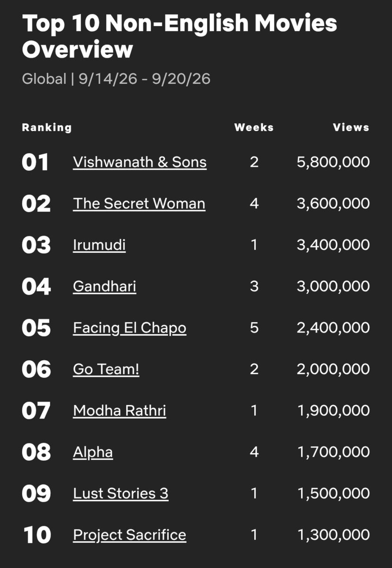The height and width of the screenshot is (568, 392).
Task: Open the Go Team! movie link
Action: click(x=106, y=369)
